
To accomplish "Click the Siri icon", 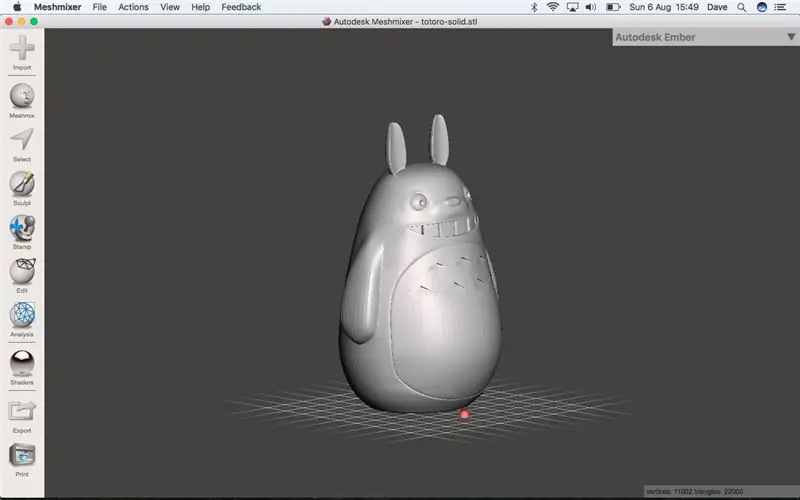I will point(762,7).
